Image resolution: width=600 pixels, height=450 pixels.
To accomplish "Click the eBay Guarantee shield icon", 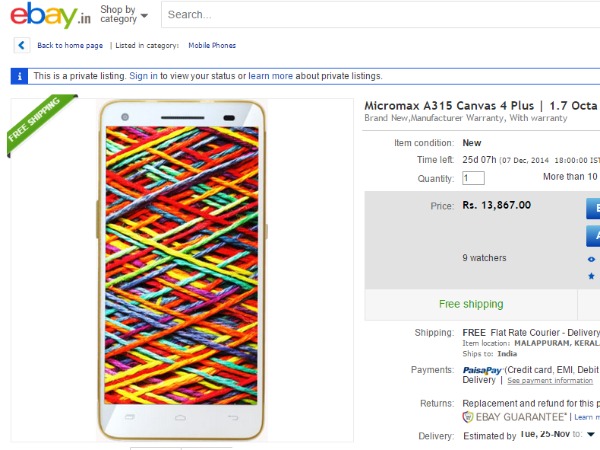I will (x=468, y=416).
